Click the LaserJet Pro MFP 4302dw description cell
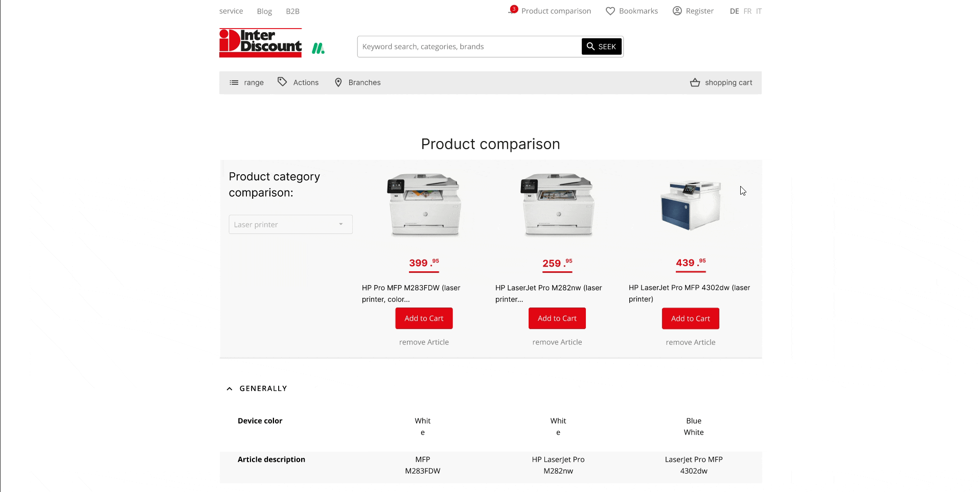This screenshot has height=492, width=980. [694, 465]
